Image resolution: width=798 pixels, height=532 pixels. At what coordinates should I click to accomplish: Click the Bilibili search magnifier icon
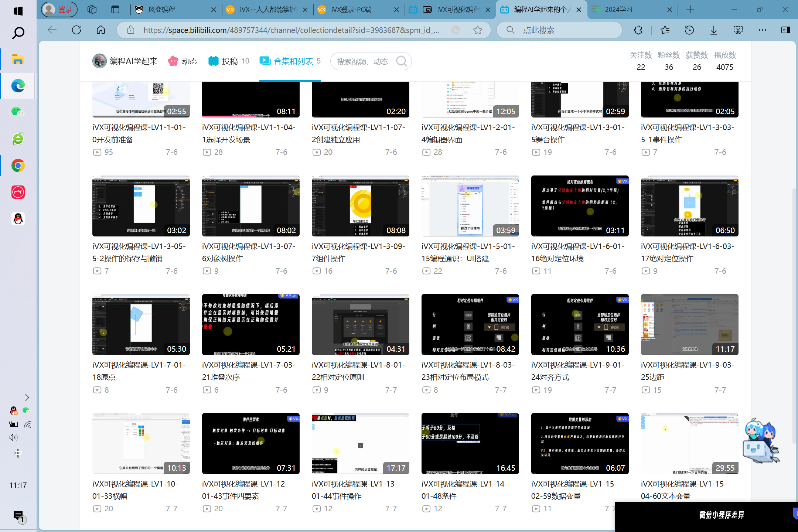tap(402, 61)
